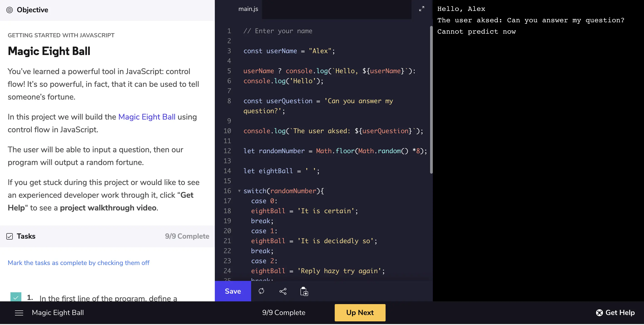The width and height of the screenshot is (644, 325).
Task: Click 'It is decidedly so' string
Action: [335, 241]
